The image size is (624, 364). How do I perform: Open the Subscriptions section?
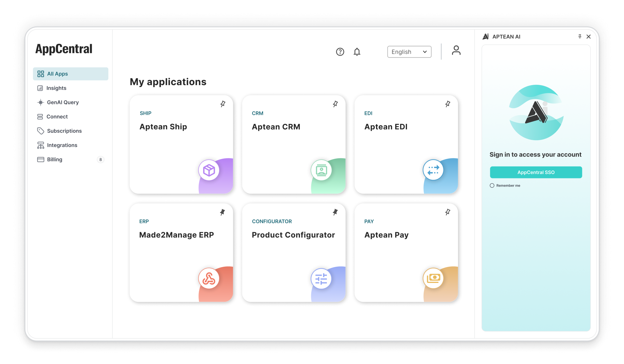tap(40, 131)
